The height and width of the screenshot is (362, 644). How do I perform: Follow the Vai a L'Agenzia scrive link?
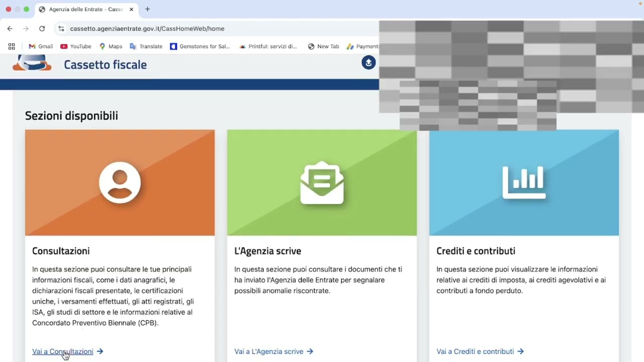(x=269, y=351)
